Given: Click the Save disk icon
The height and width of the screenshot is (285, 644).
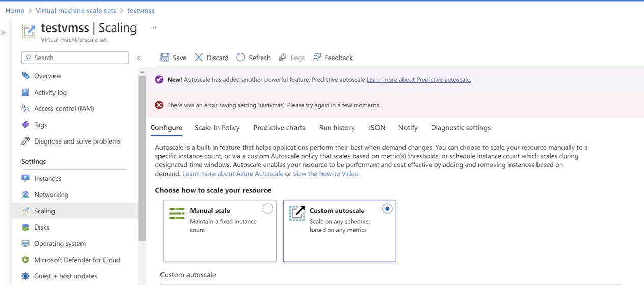Looking at the screenshot, I should click(x=165, y=58).
